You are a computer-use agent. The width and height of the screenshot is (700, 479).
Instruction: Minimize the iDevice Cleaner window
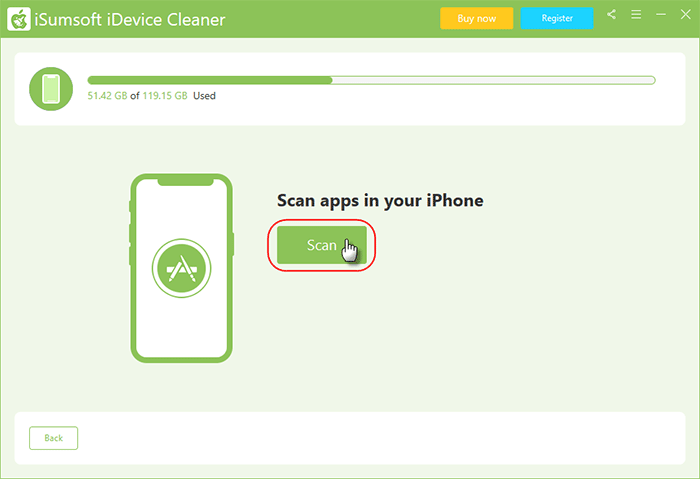pyautogui.click(x=661, y=15)
